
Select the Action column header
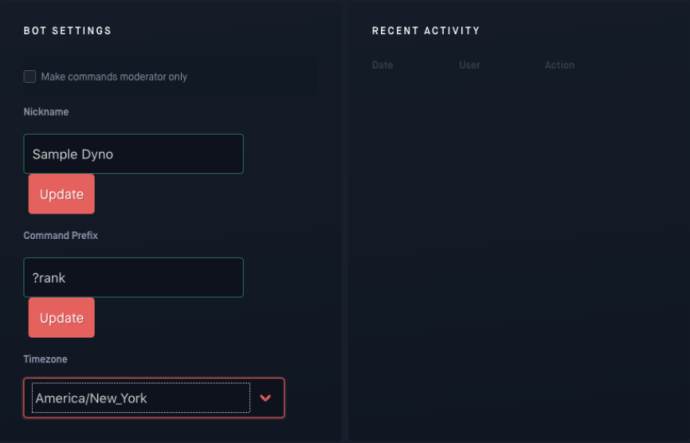click(x=560, y=65)
